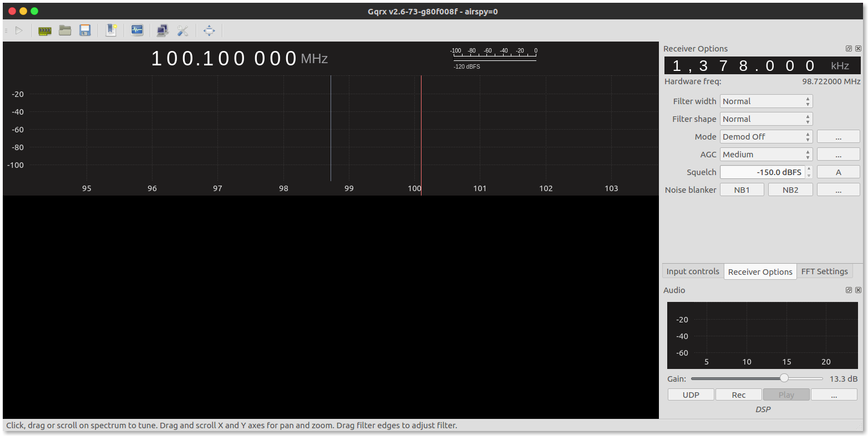Click the Squelch -150.0 dBFS field
Screen dimensions: 868x436
pos(763,172)
